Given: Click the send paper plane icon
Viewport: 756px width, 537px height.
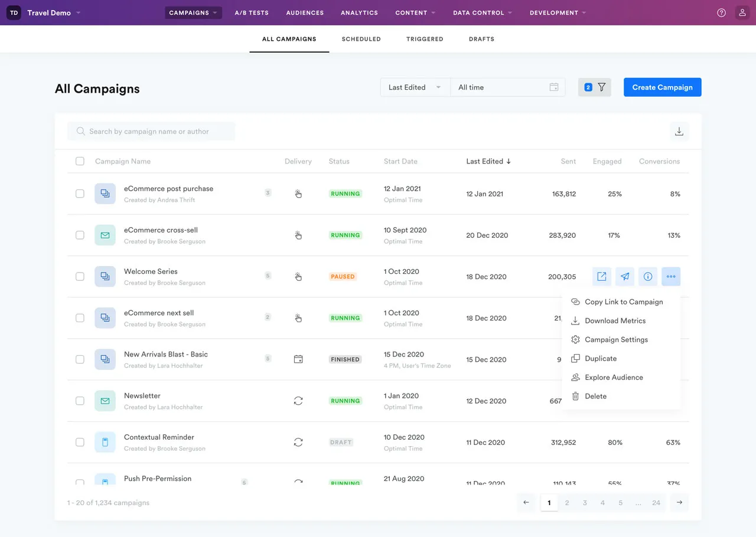Looking at the screenshot, I should [x=624, y=276].
